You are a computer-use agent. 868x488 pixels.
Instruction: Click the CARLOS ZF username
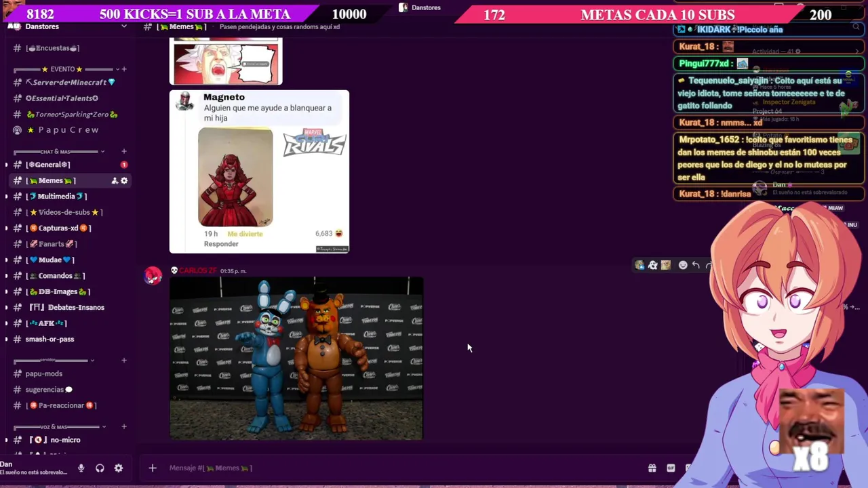pyautogui.click(x=198, y=270)
